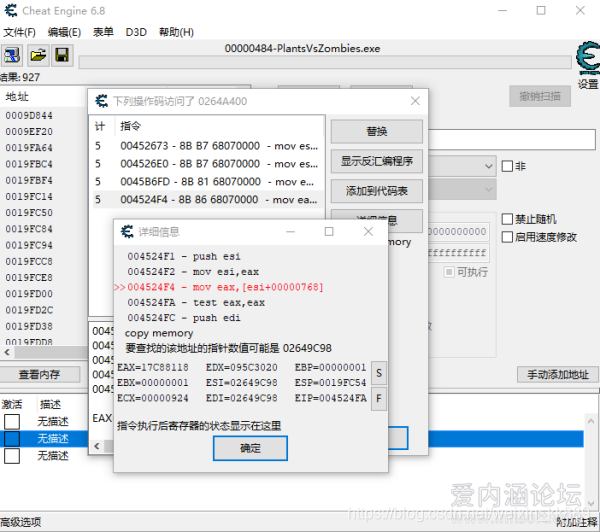Activate the third 无描述 entry checkbox

pos(12,456)
